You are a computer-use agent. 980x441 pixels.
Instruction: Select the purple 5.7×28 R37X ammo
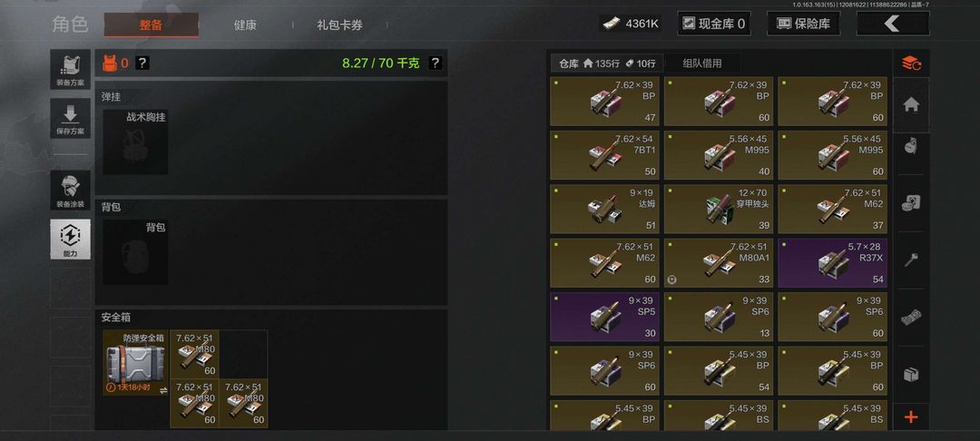[832, 263]
